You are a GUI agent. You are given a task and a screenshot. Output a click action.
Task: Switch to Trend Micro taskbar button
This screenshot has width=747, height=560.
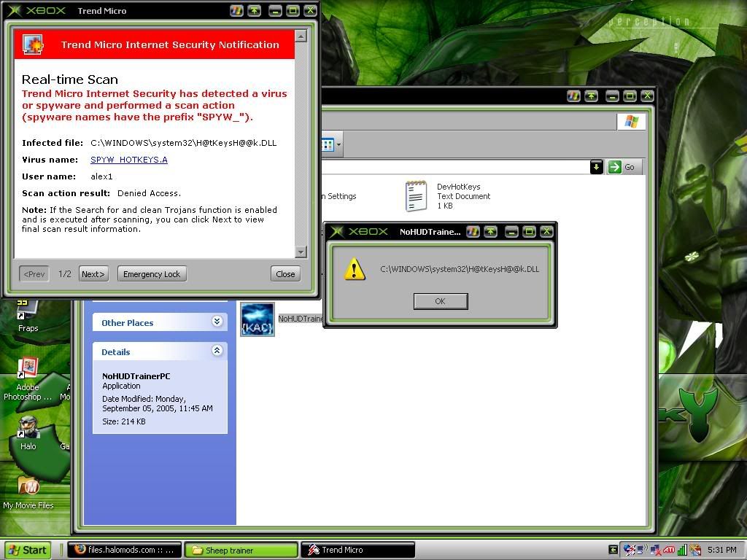357,550
